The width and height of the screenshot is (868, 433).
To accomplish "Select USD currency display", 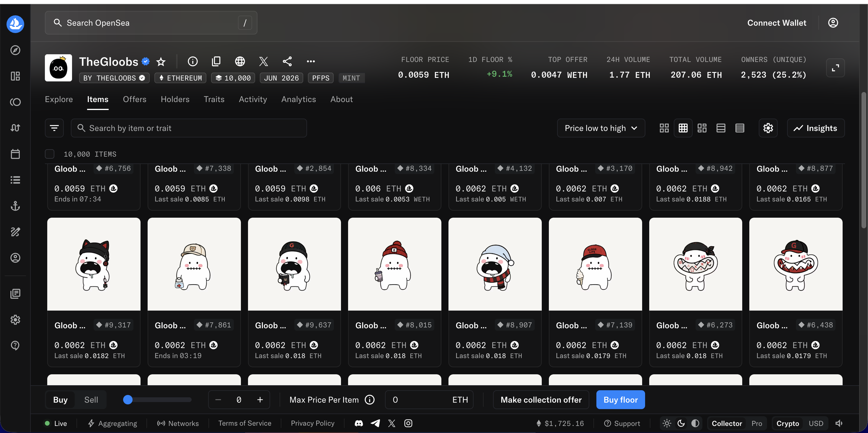I will pos(816,423).
